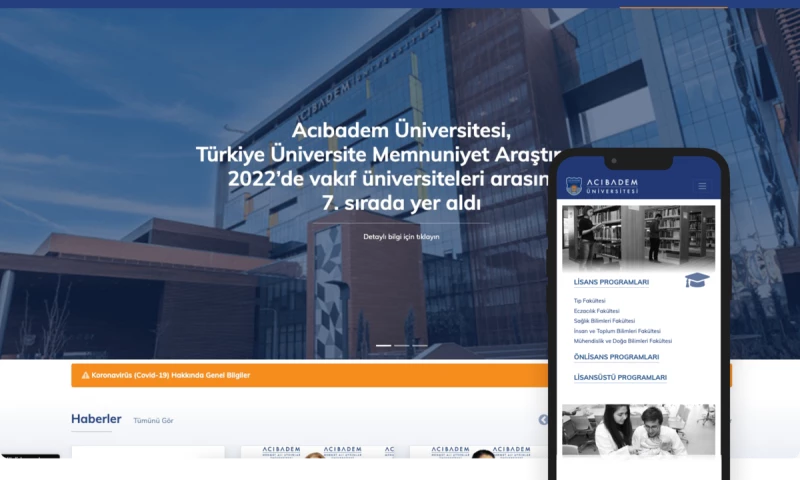
Task: Select the first slider indicator dash
Action: [383, 346]
